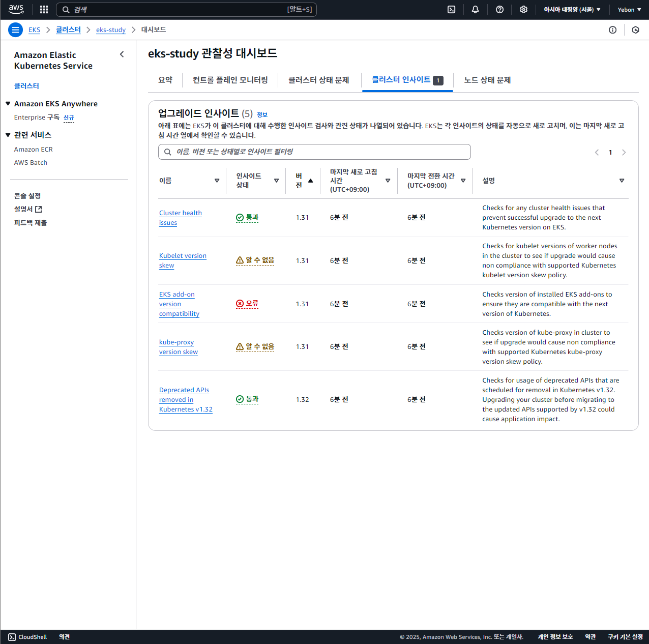The width and height of the screenshot is (649, 644).
Task: Open the Cluster health issues insight
Action: point(181,218)
